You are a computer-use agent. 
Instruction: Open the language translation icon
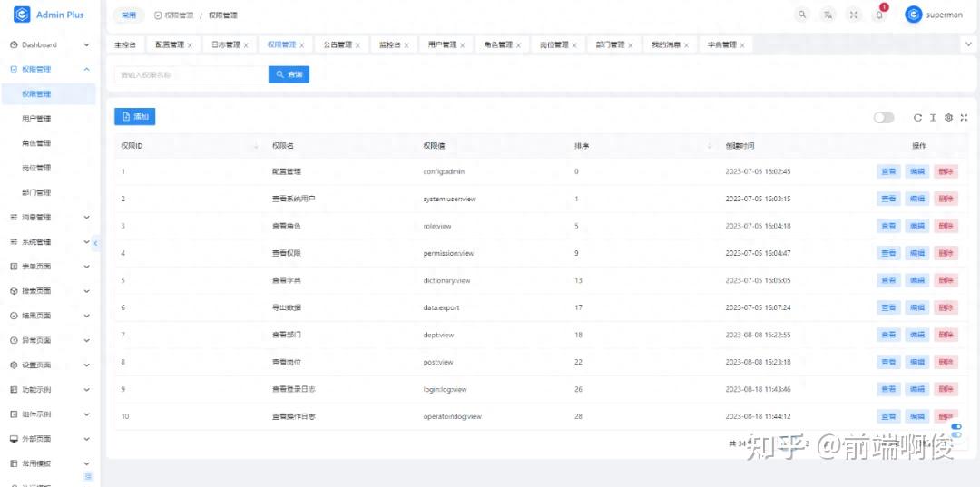click(x=828, y=15)
